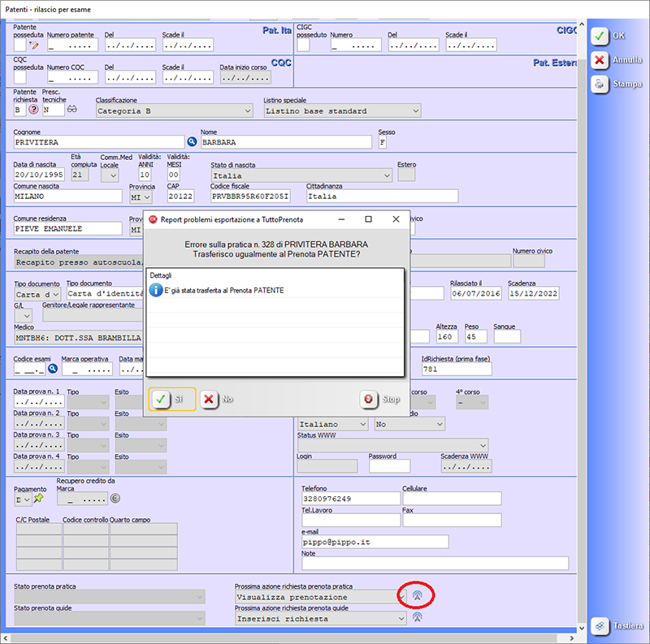Screen dimensions: 650x644
Task: Open the Stato di nascita dropdown
Action: pyautogui.click(x=301, y=175)
